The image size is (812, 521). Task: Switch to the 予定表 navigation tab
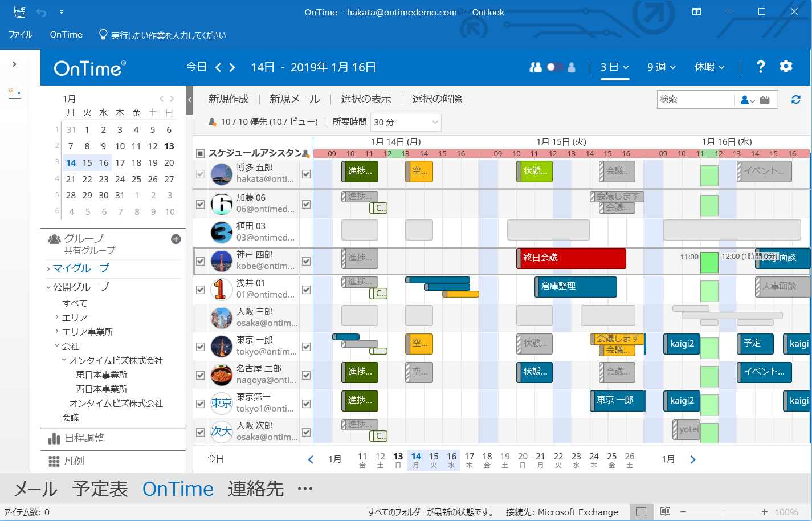point(100,489)
